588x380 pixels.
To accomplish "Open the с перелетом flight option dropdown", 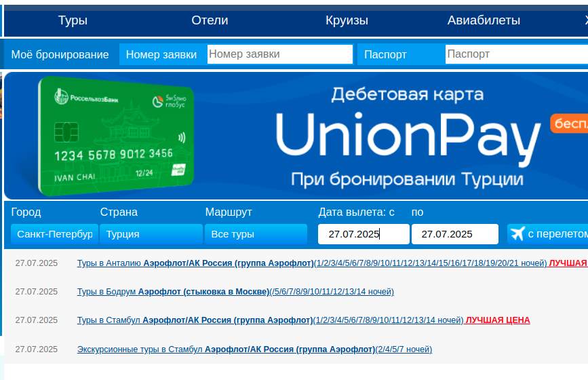I will click(548, 234).
